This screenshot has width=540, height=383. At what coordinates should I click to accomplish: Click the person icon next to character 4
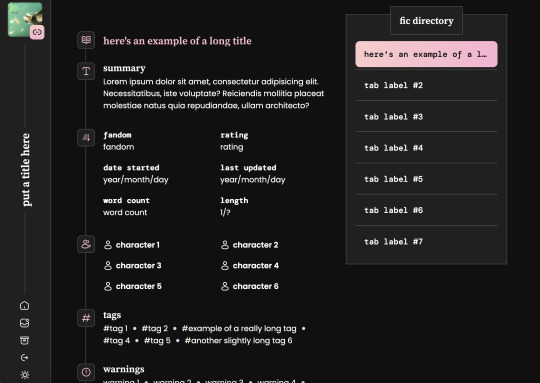point(225,266)
